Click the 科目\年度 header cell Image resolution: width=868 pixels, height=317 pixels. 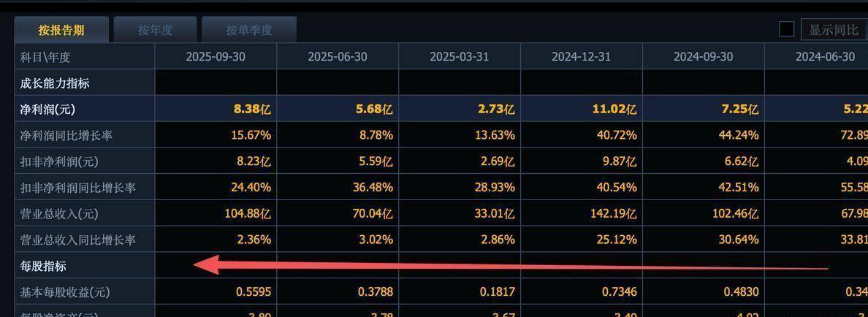coord(45,57)
